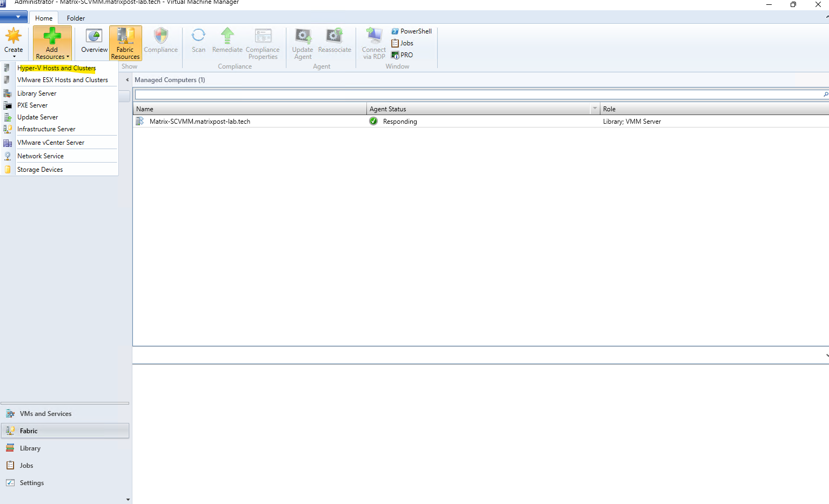This screenshot has width=829, height=504.
Task: Click the Library Server menu icon
Action: (x=8, y=93)
